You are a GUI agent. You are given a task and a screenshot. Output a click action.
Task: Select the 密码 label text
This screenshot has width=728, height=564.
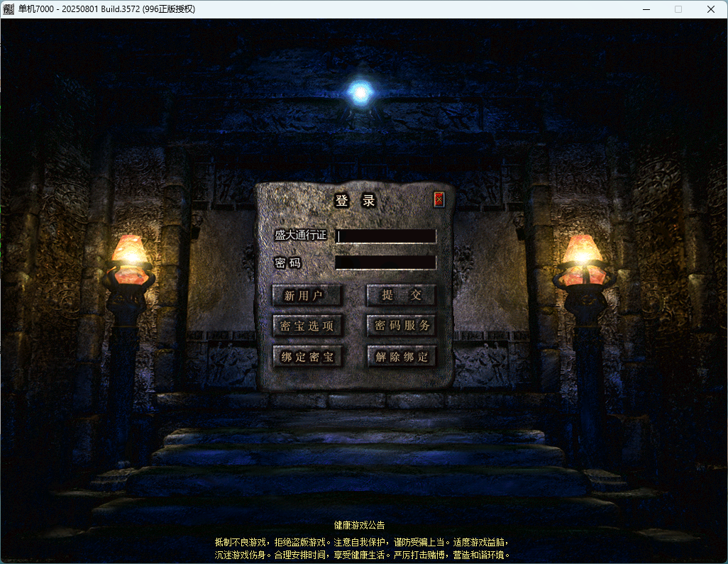pos(287,262)
